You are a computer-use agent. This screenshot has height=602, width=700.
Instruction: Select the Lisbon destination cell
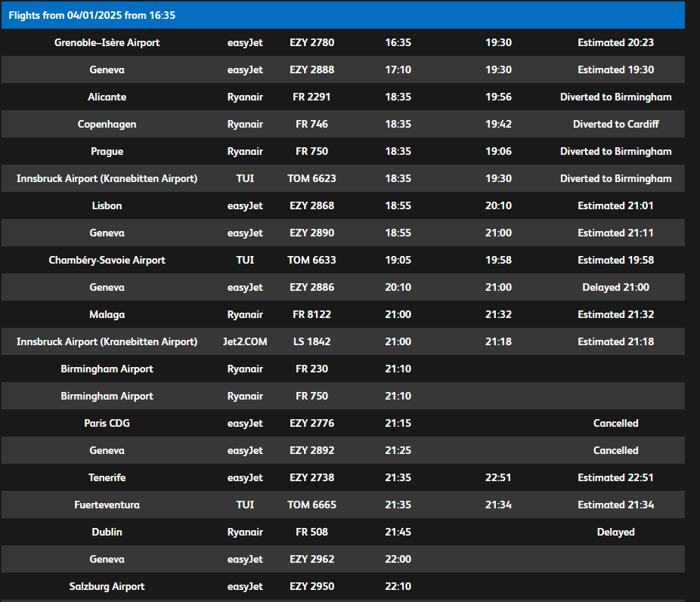pyautogui.click(x=107, y=205)
